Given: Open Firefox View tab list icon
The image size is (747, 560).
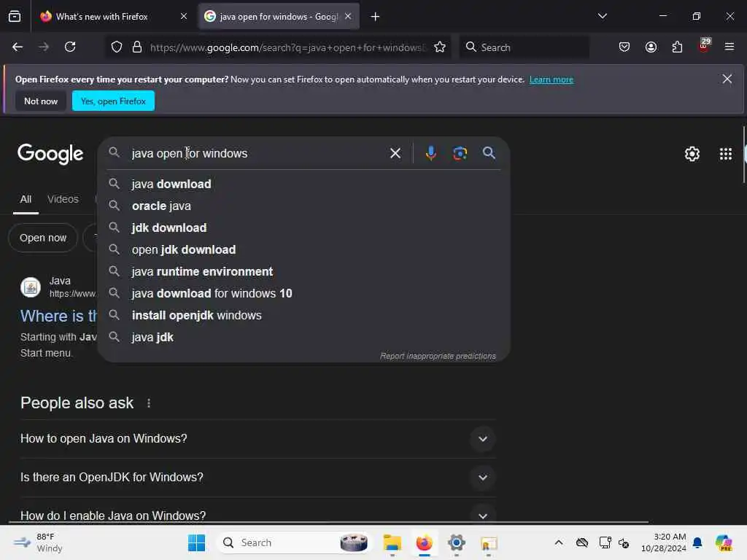Looking at the screenshot, I should coord(15,17).
